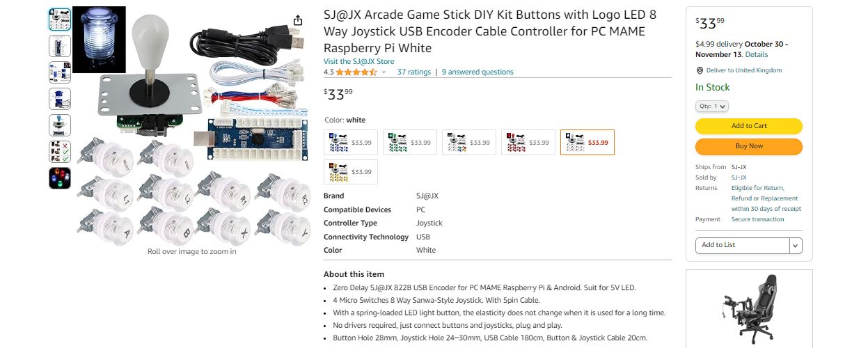Click the share icon above product image
This screenshot has height=348, width=868.
coord(298,20)
